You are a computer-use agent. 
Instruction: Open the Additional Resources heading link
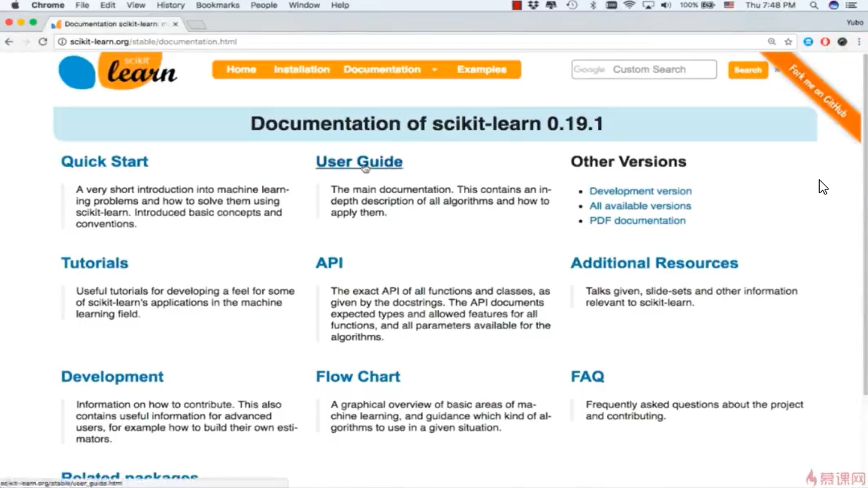click(x=654, y=263)
